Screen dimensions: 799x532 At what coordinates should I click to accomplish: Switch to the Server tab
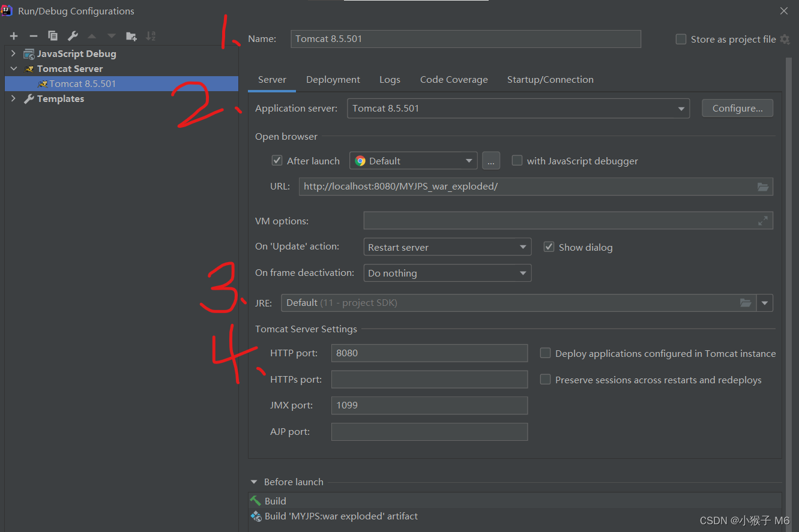coord(273,80)
